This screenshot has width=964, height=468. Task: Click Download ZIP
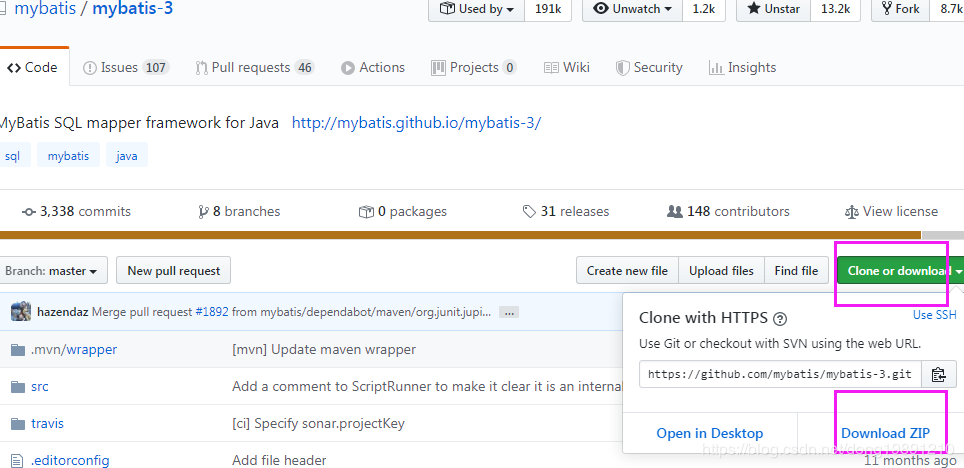point(885,433)
